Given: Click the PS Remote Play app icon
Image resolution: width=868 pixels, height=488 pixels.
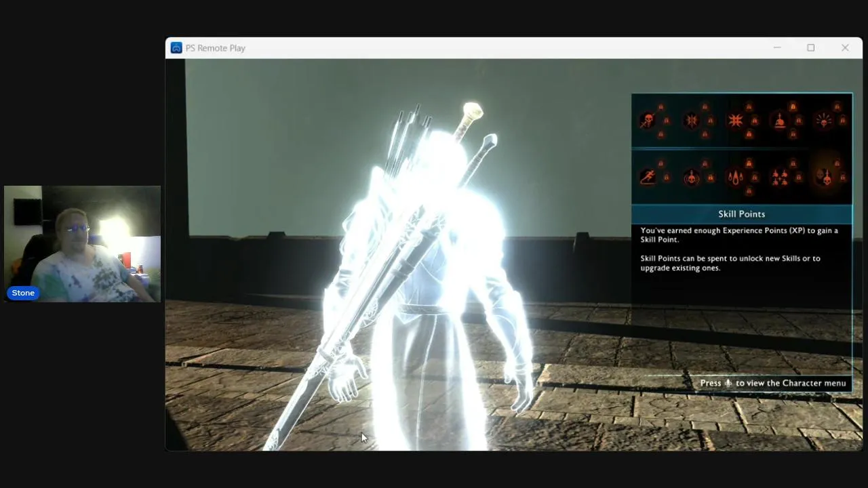Looking at the screenshot, I should click(176, 48).
